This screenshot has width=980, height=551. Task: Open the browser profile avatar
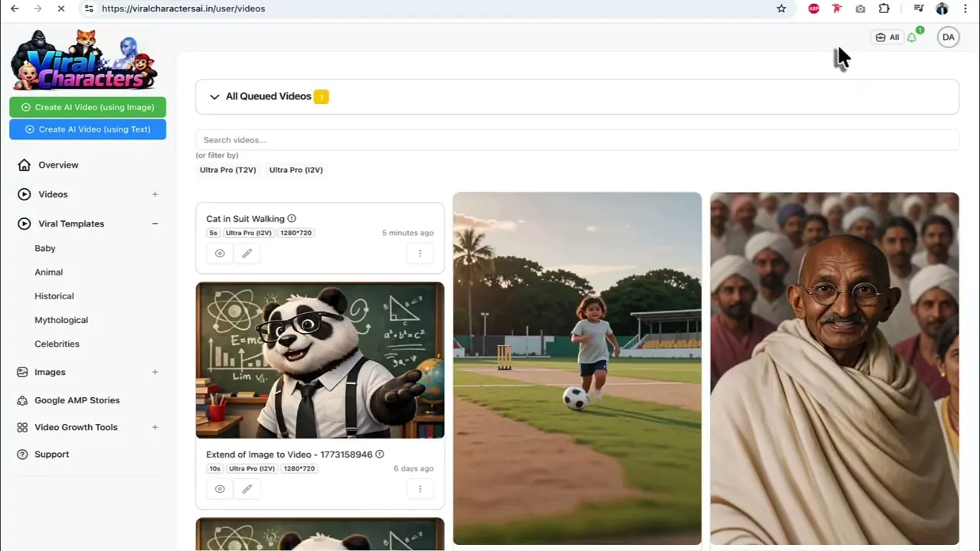tap(942, 8)
